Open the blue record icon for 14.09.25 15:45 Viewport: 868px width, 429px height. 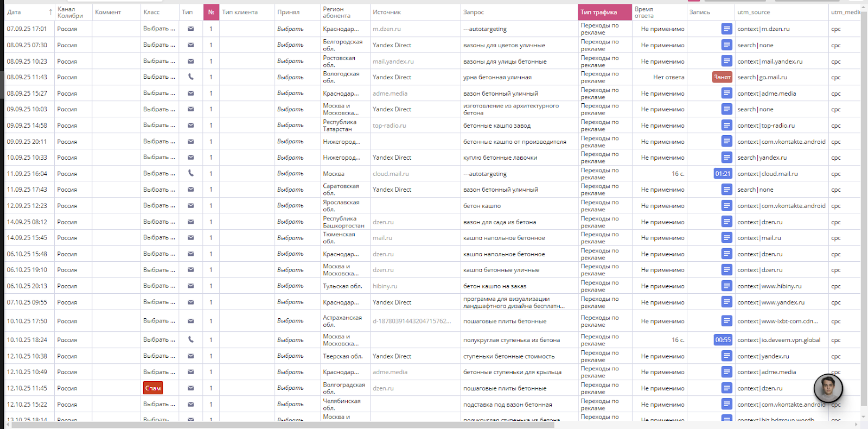pyautogui.click(x=726, y=238)
